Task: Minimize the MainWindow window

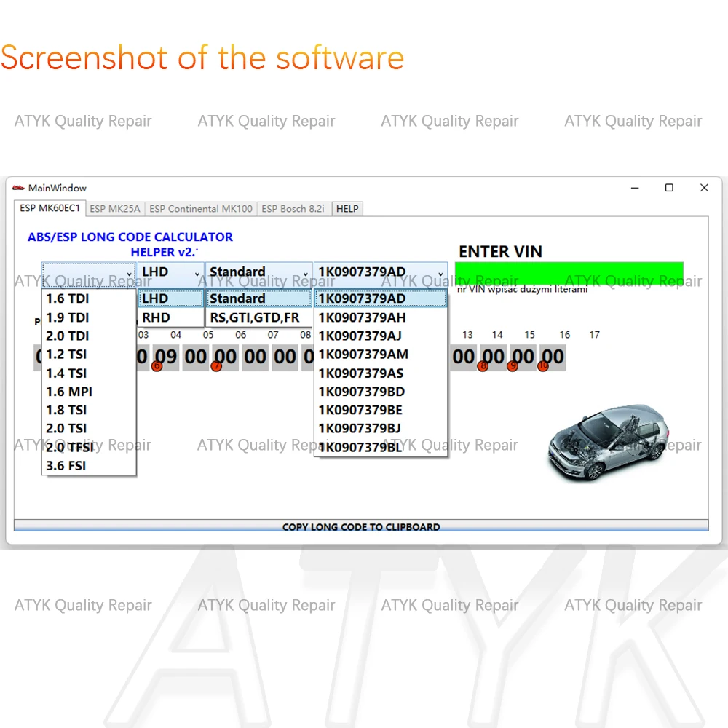Action: [x=635, y=188]
